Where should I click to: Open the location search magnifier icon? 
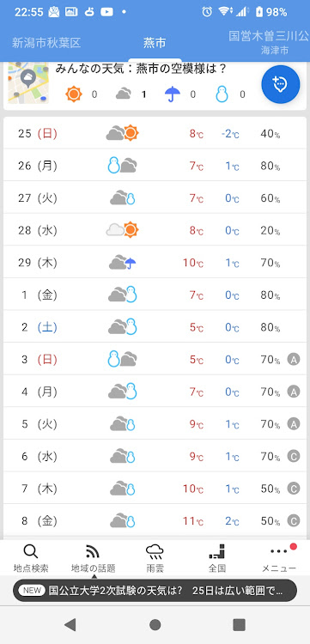click(x=31, y=551)
